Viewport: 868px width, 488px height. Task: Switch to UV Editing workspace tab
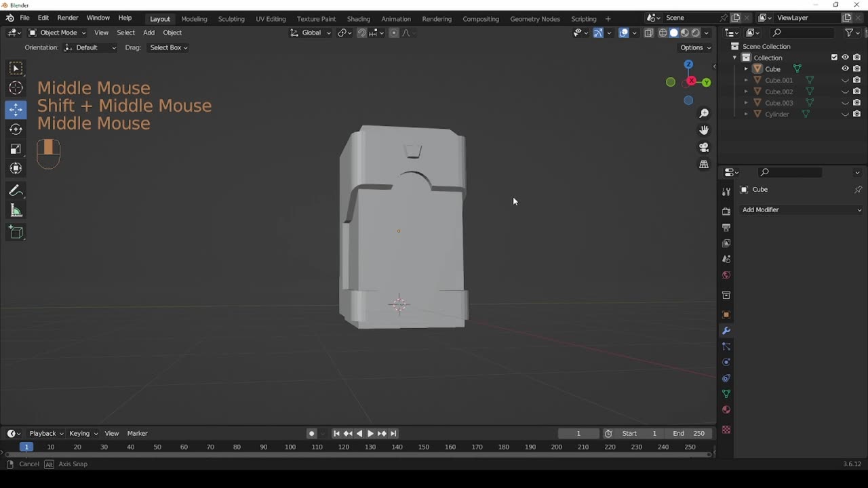pos(271,19)
